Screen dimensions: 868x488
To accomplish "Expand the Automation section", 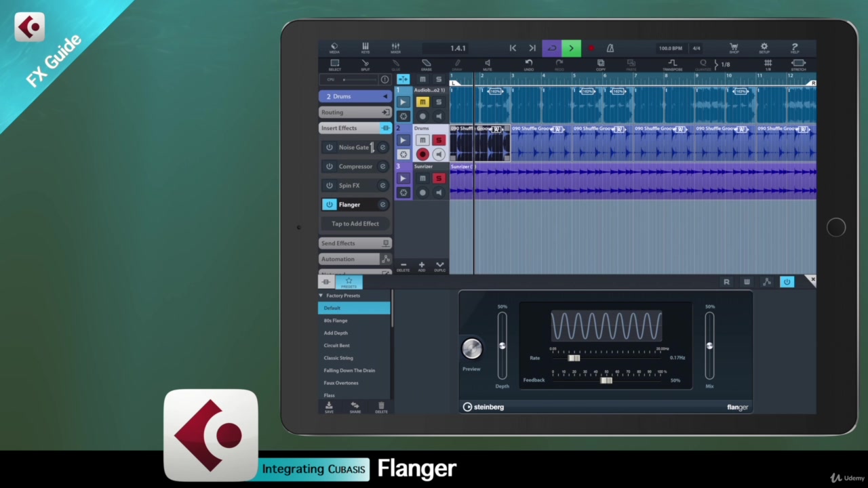I will pyautogui.click(x=355, y=259).
